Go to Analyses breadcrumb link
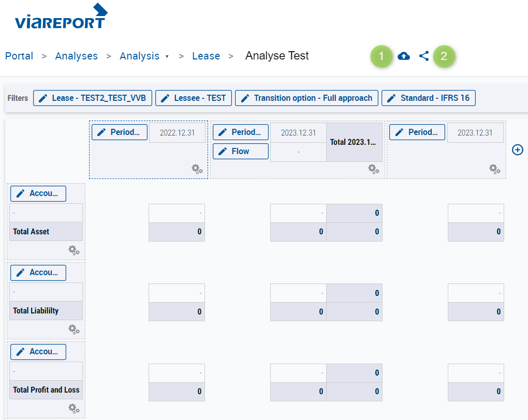This screenshot has height=420, width=528. click(x=77, y=56)
